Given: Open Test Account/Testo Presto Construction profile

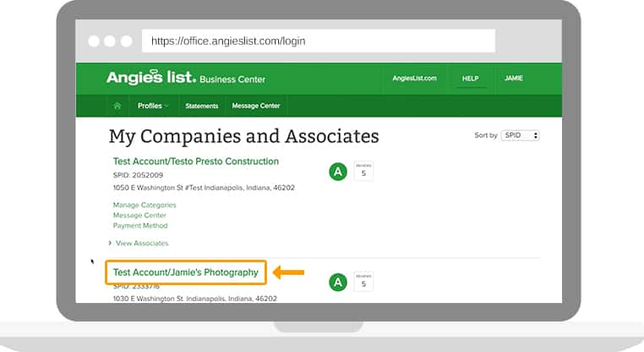Looking at the screenshot, I should (196, 162).
